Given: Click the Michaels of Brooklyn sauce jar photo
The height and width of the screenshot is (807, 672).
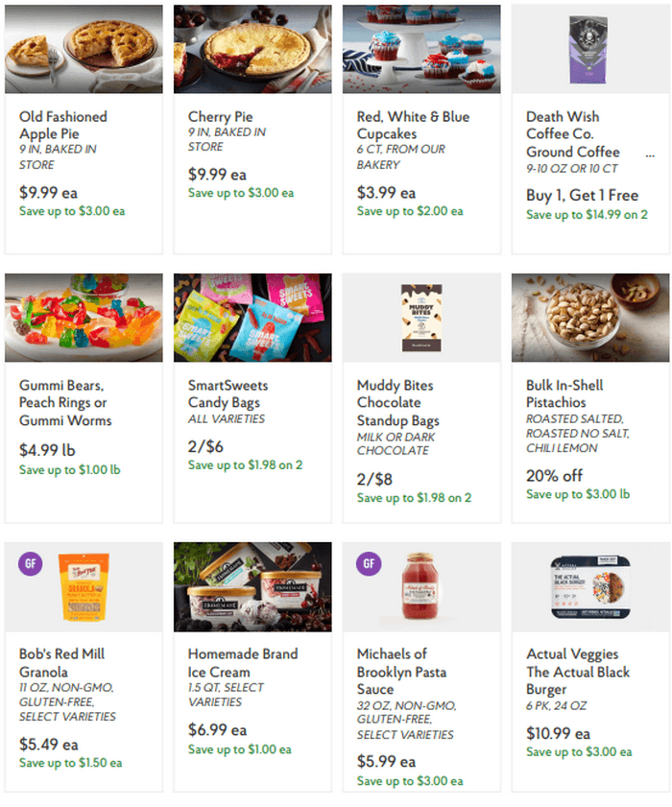Looking at the screenshot, I should (421, 586).
